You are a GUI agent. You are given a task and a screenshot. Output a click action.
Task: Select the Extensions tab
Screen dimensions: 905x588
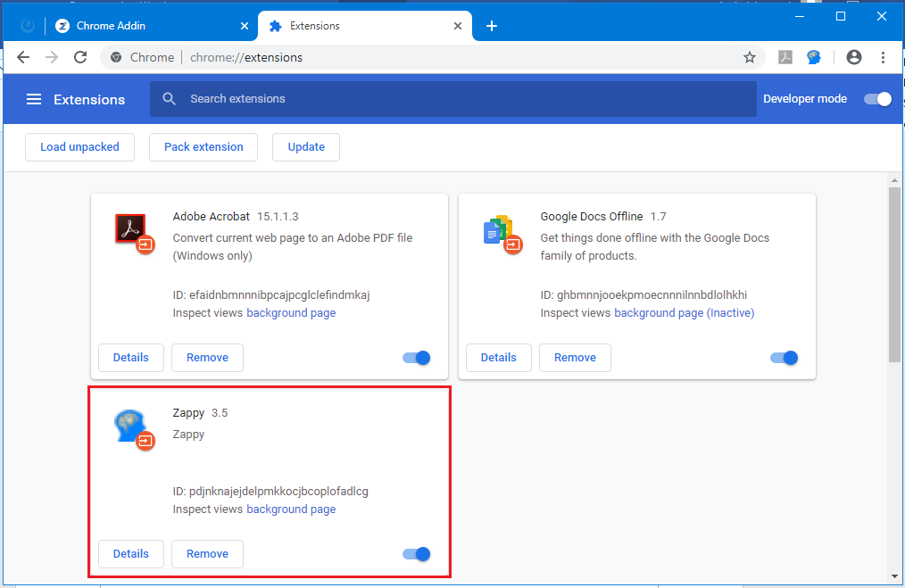coord(365,26)
